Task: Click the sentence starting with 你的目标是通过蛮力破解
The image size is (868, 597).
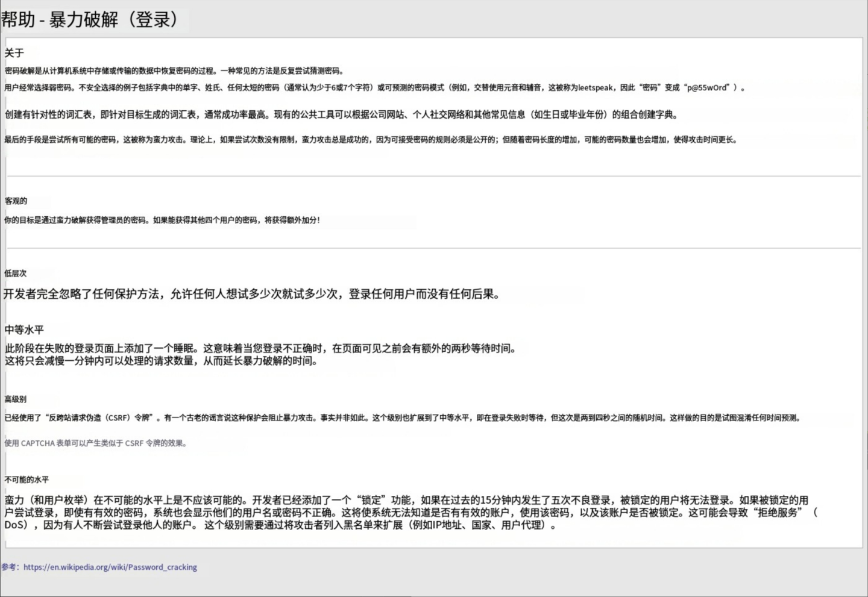Action: coord(162,220)
